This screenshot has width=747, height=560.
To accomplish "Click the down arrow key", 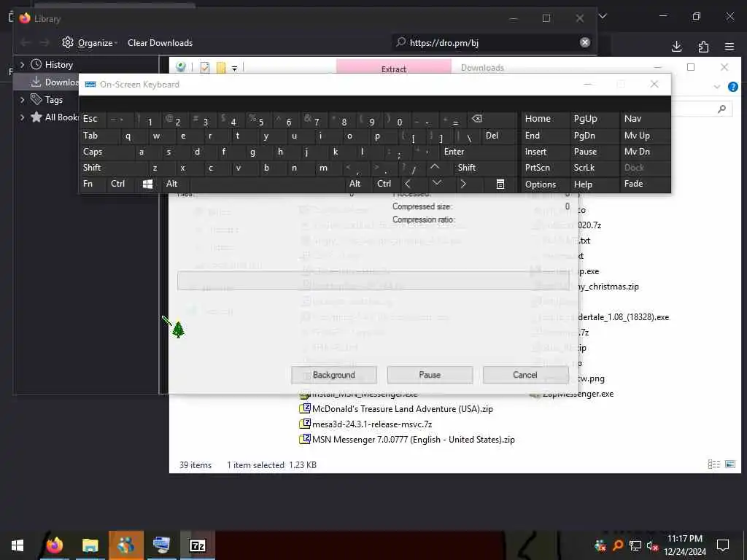I will [438, 184].
